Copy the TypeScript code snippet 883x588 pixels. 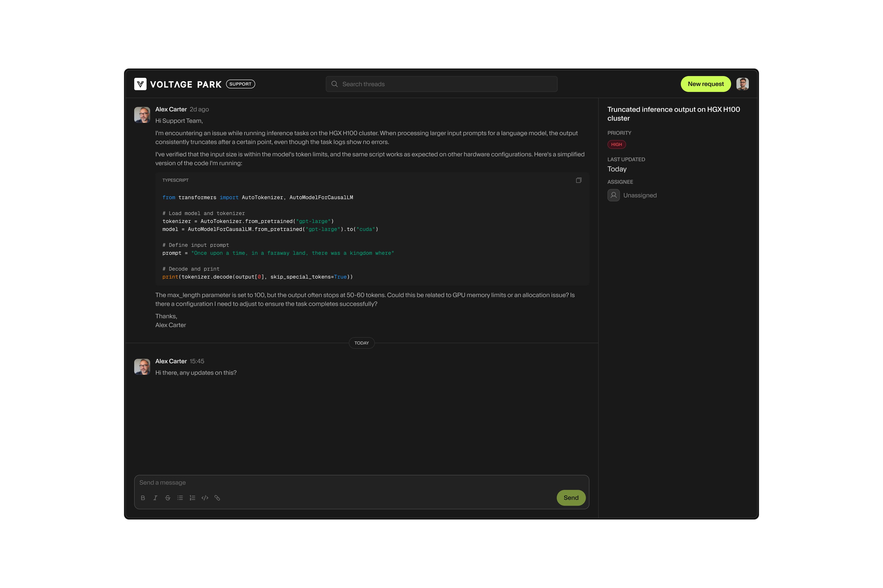[x=578, y=180]
